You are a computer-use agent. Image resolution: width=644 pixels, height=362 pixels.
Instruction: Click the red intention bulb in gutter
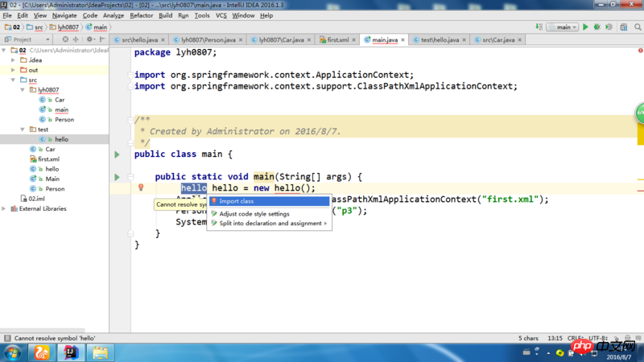coord(141,187)
